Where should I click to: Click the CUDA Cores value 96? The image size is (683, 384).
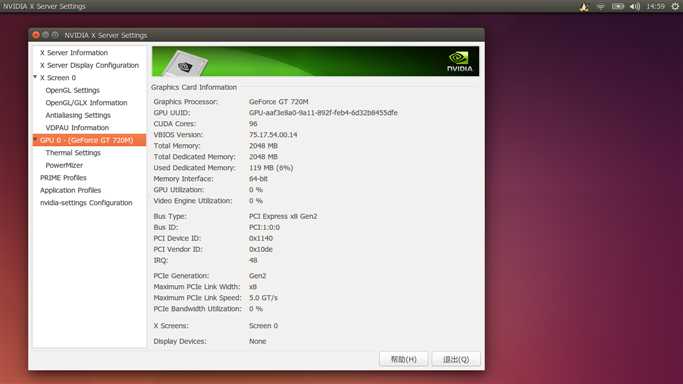pos(253,124)
